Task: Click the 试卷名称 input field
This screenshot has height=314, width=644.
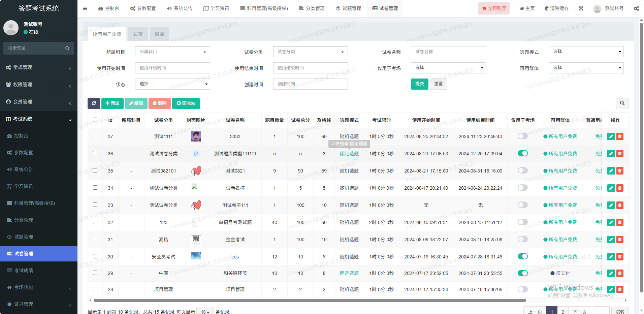Action: [448, 52]
